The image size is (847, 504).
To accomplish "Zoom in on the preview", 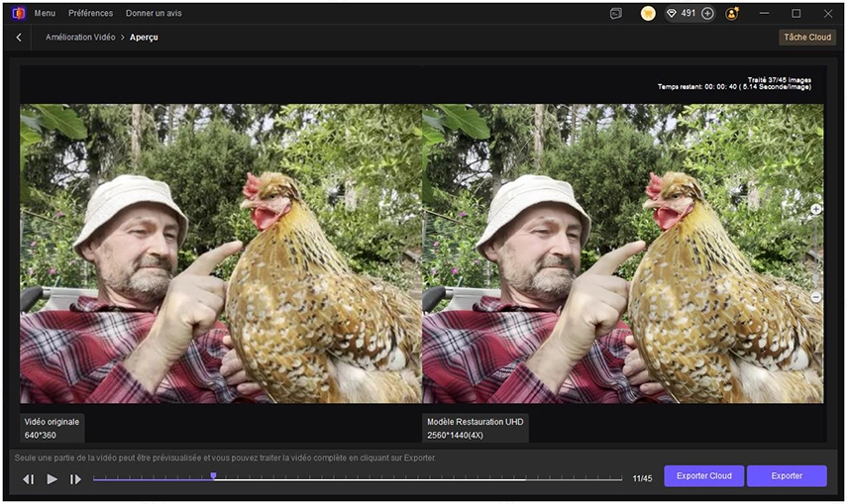I will pos(816,210).
